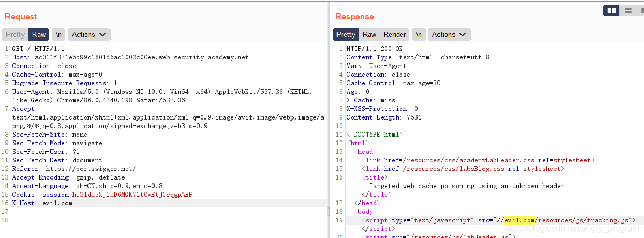Click the Referer portswigger.net header line
Viewport: 644px width, 238px height.
tap(74, 169)
